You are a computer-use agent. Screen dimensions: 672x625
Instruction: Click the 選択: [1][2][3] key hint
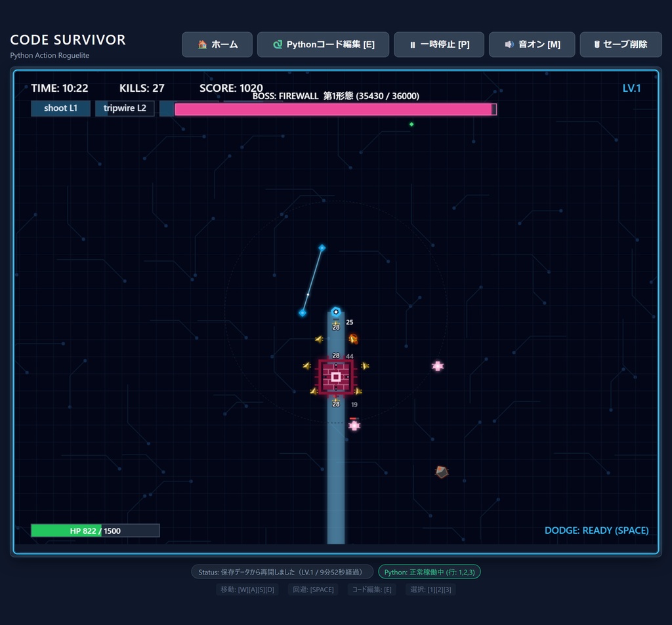[430, 590]
